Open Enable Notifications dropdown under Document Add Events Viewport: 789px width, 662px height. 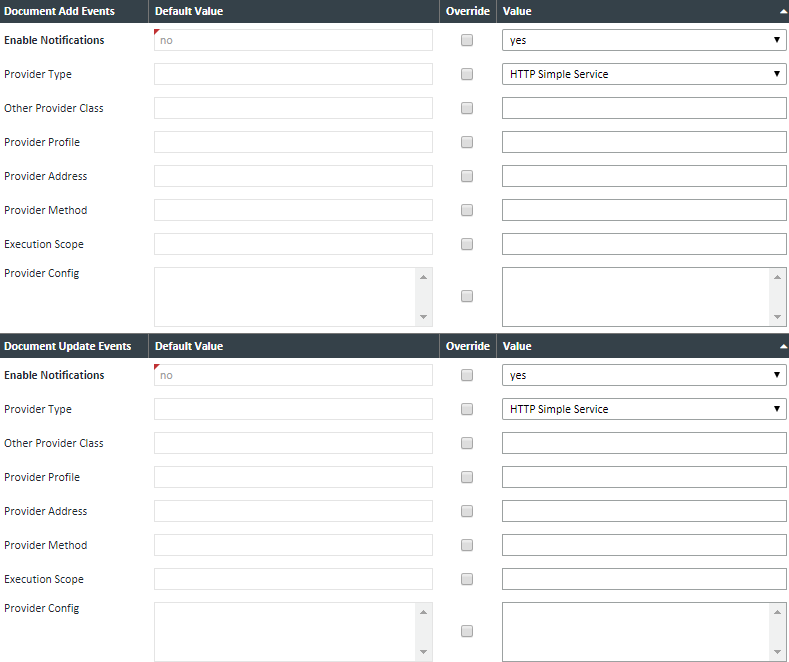coord(643,40)
